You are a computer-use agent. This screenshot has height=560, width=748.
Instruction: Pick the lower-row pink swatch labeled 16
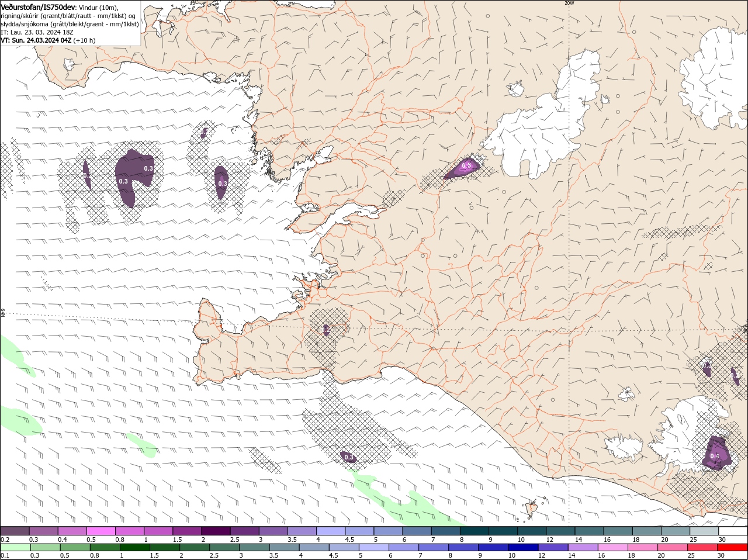tap(614, 547)
